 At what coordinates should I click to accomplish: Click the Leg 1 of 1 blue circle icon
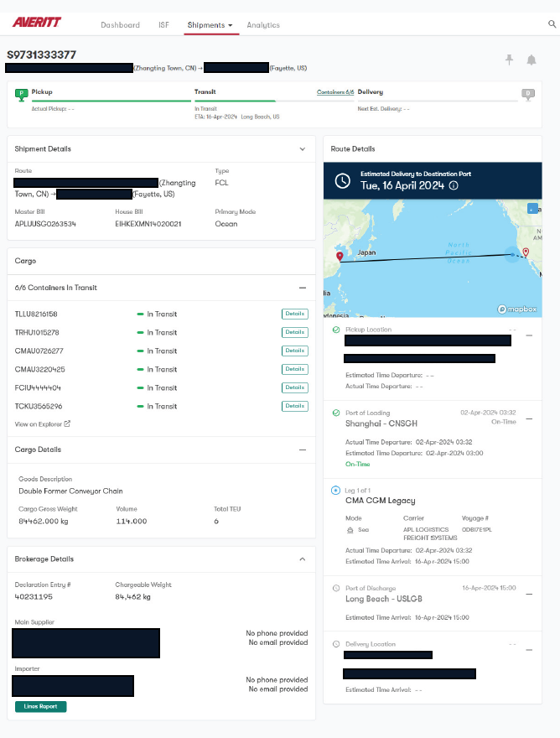[335, 491]
